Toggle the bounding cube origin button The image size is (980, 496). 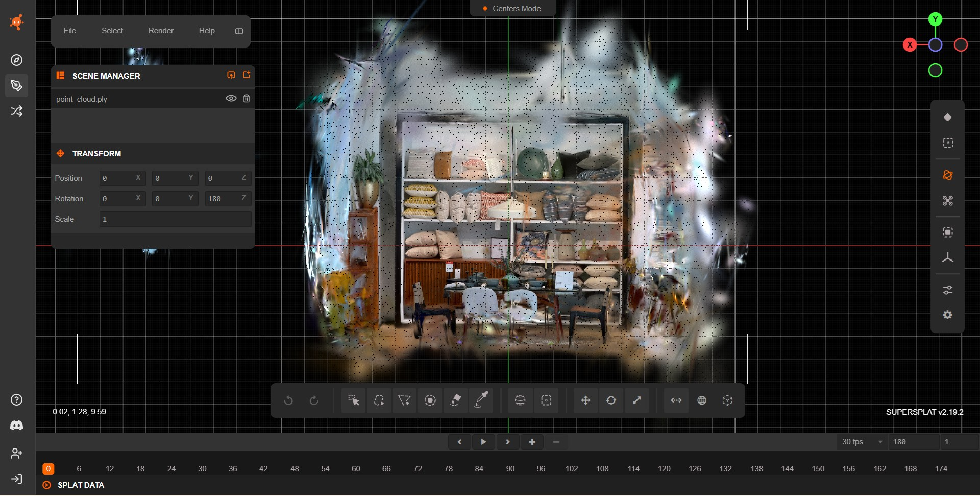727,401
